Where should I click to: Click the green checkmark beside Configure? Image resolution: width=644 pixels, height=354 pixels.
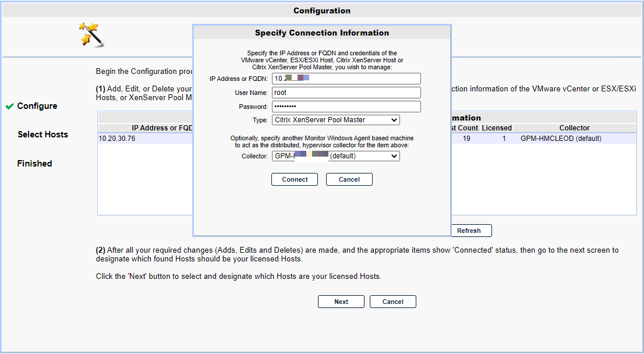pyautogui.click(x=9, y=107)
